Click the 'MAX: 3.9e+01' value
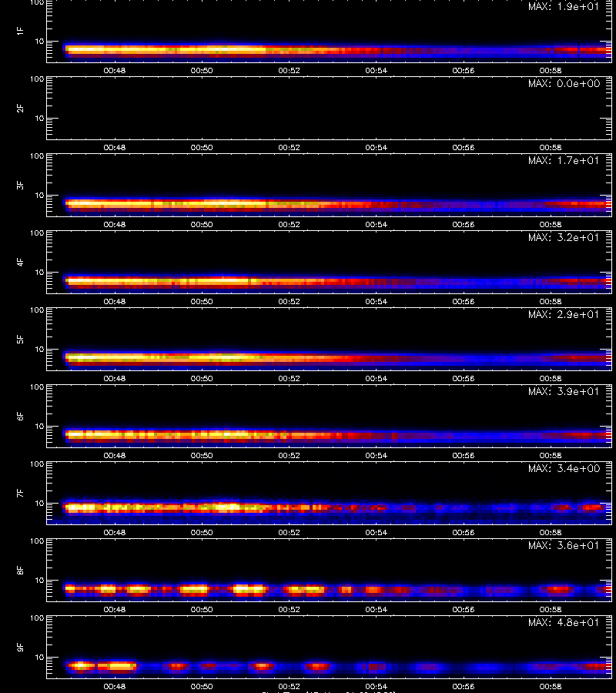 tap(564, 391)
